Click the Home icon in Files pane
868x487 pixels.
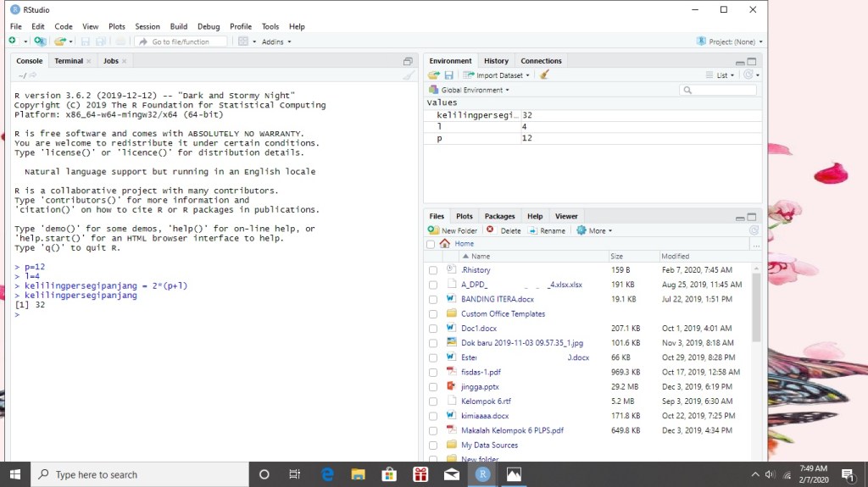[445, 244]
